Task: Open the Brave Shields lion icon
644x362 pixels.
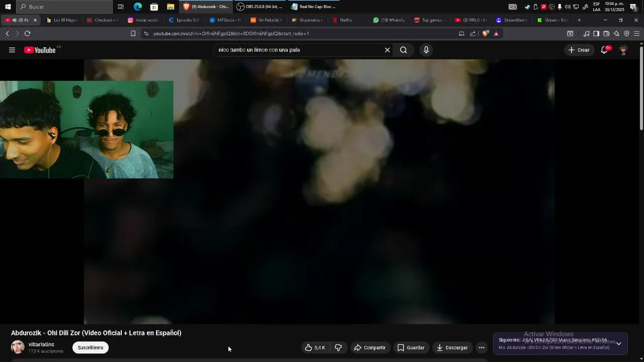Action: point(485,34)
